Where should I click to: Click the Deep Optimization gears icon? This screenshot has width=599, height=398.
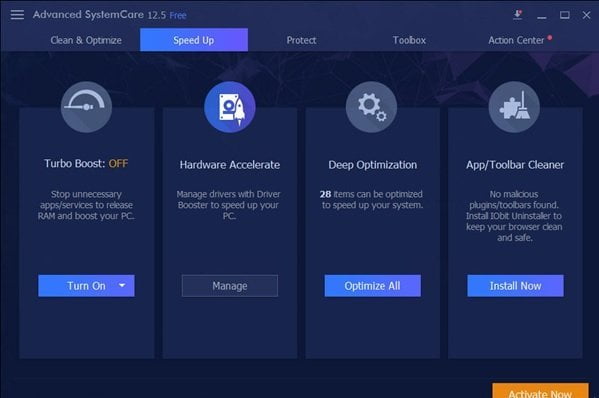(x=371, y=107)
